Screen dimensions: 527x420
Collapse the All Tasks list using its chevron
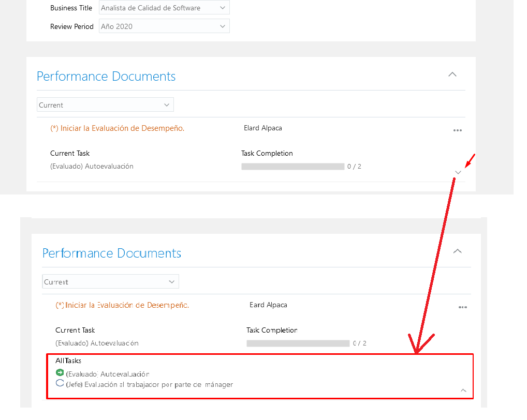(x=463, y=391)
